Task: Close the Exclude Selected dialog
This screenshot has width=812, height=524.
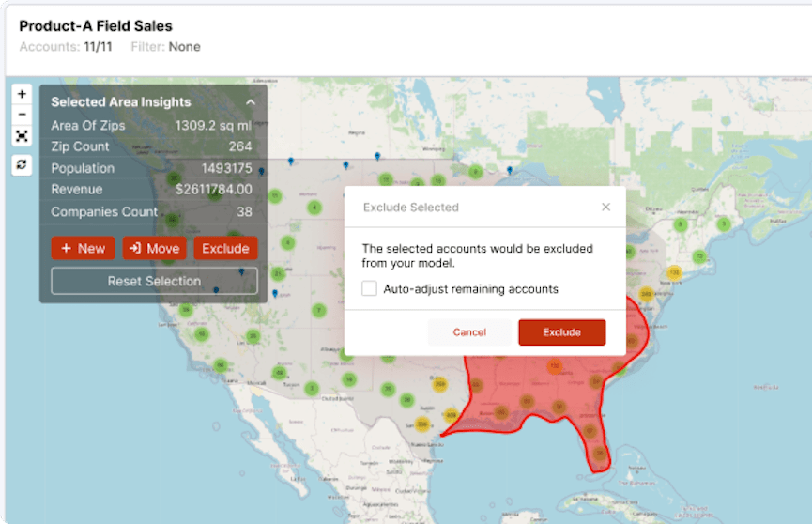Action: (x=605, y=207)
